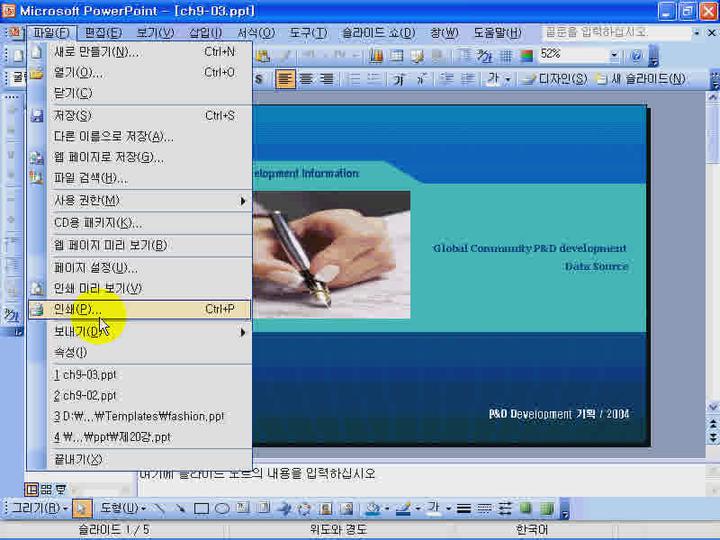The width and height of the screenshot is (720, 540).
Task: Open recent file 2 ch9-02.ppt
Action: (139, 396)
